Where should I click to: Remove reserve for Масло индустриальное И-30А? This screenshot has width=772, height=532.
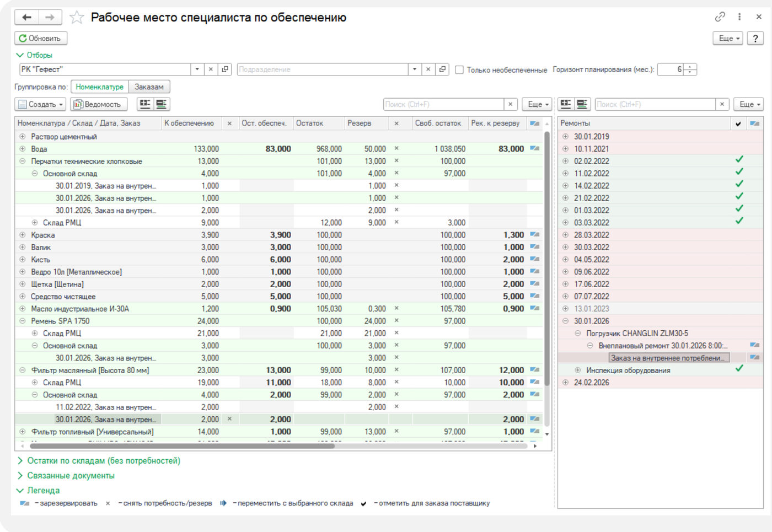pyautogui.click(x=396, y=309)
